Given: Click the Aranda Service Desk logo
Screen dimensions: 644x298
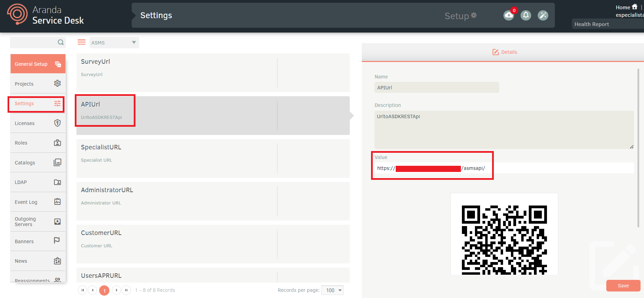Looking at the screenshot, I should click(46, 15).
